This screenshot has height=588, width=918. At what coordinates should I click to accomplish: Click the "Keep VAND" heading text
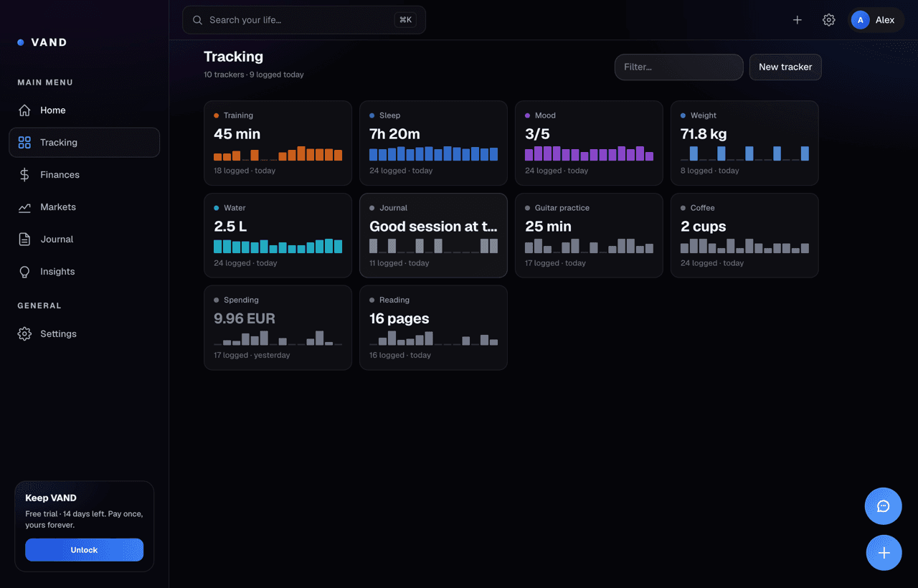point(51,498)
